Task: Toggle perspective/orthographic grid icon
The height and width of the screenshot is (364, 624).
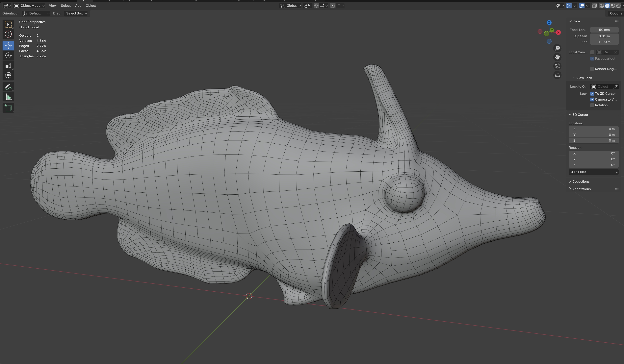Action: (x=557, y=75)
